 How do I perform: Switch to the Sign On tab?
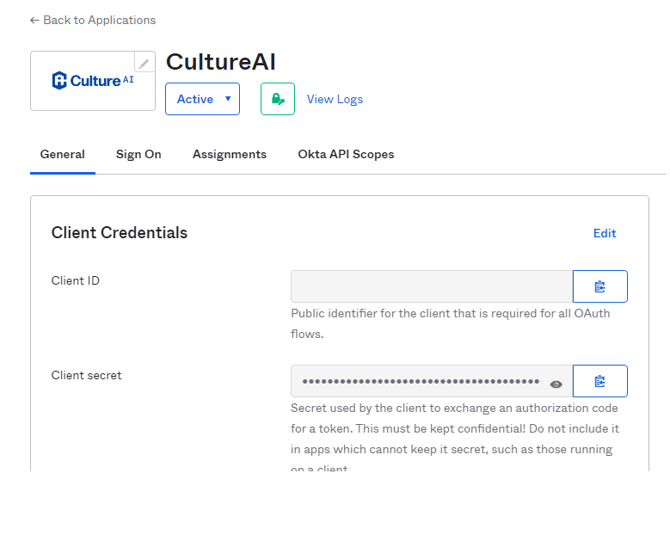pos(138,154)
